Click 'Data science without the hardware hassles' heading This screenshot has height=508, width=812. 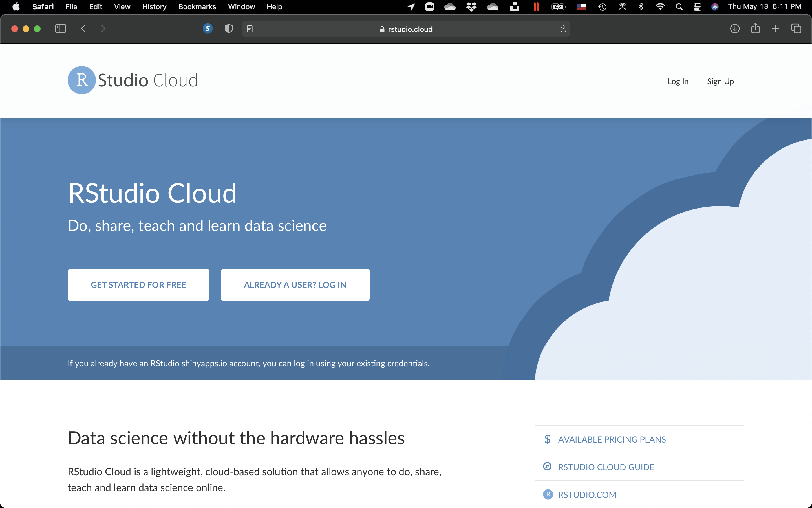[x=236, y=438]
